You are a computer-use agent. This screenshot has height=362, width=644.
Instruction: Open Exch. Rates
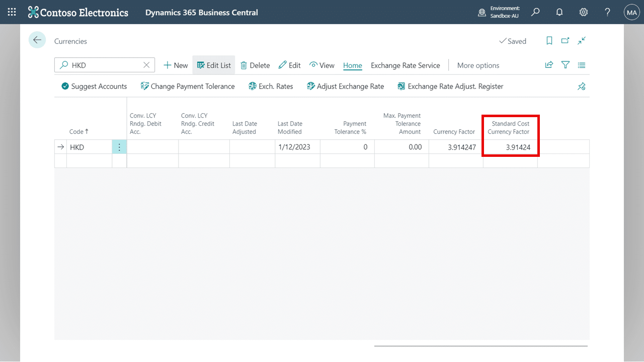271,86
